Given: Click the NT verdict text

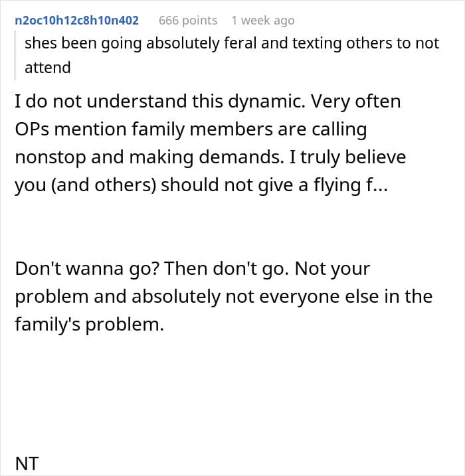Looking at the screenshot, I should click(x=27, y=464).
